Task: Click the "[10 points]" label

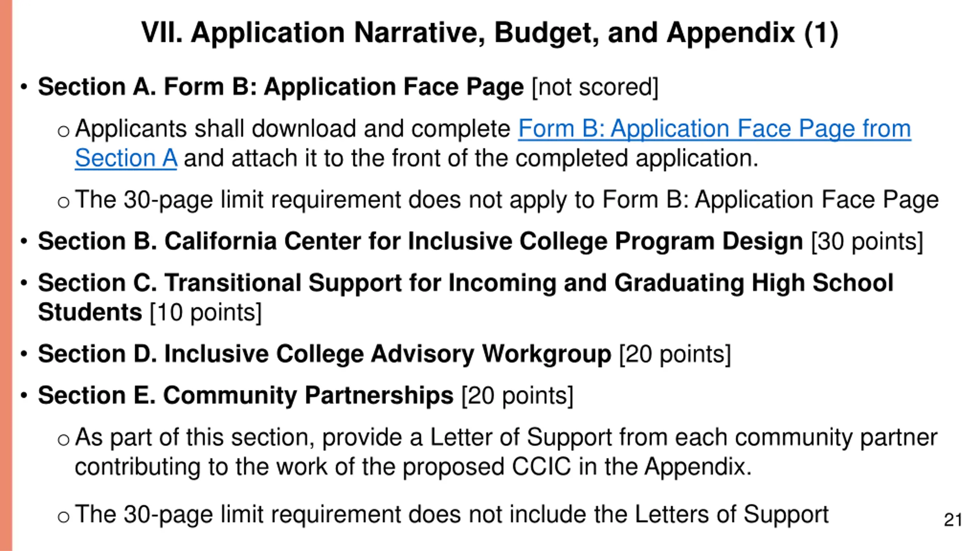Action: point(206,313)
